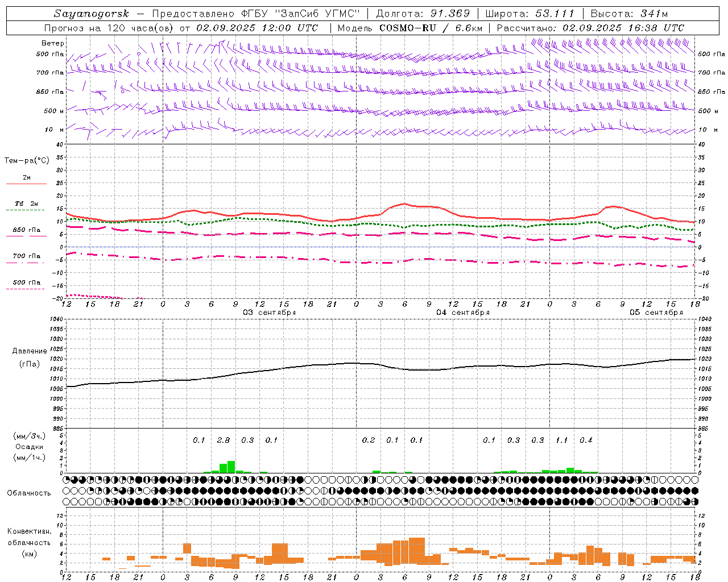Click the dashed line sample under 'Td 2м'
The image size is (728, 582).
click(26, 210)
